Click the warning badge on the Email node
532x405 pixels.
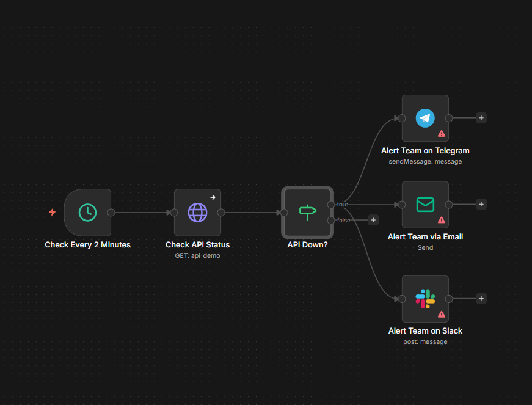(x=442, y=220)
